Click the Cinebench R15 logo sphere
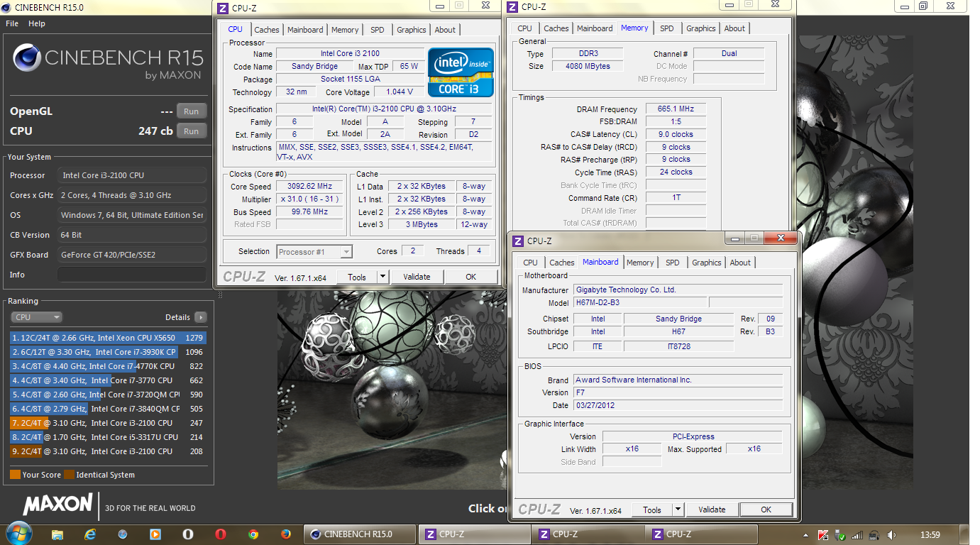Screen dimensions: 980x545 point(26,57)
